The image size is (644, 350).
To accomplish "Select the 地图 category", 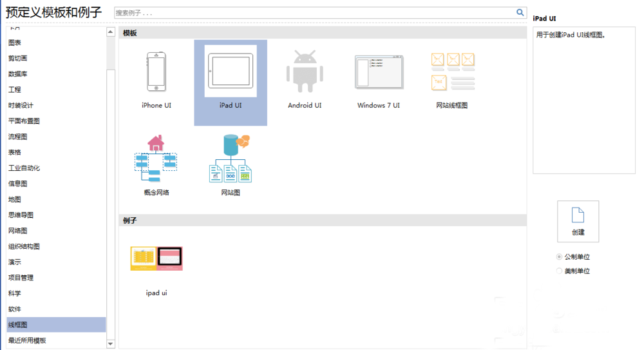I will pos(56,199).
